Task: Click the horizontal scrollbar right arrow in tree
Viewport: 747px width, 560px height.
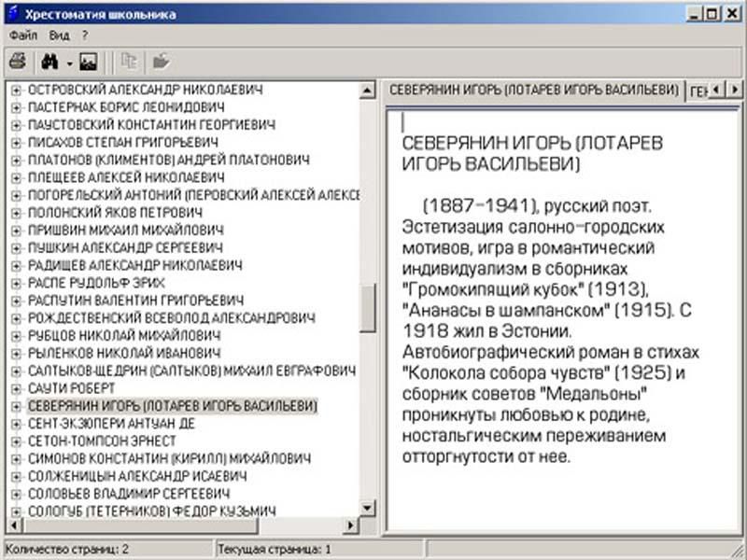Action: [x=351, y=525]
